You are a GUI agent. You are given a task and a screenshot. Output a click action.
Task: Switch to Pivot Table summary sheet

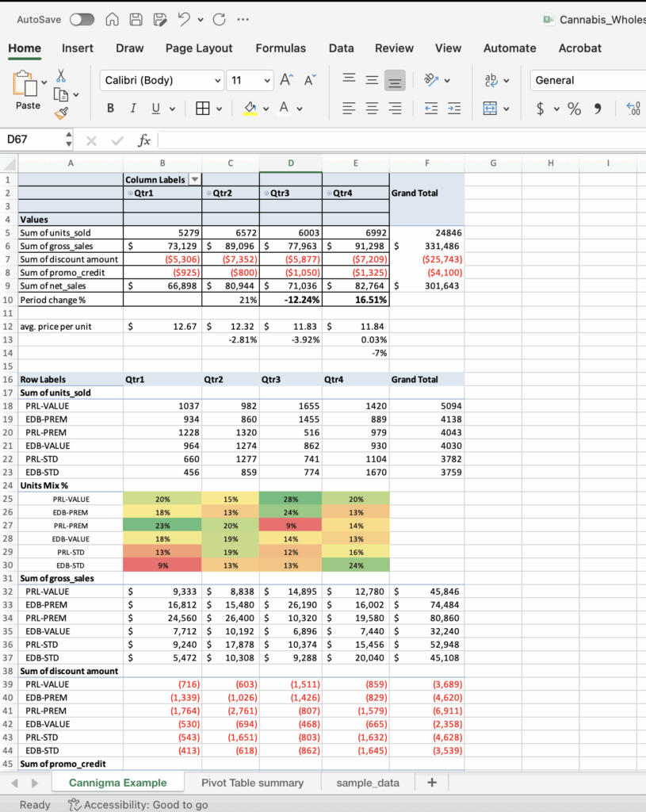click(x=252, y=783)
